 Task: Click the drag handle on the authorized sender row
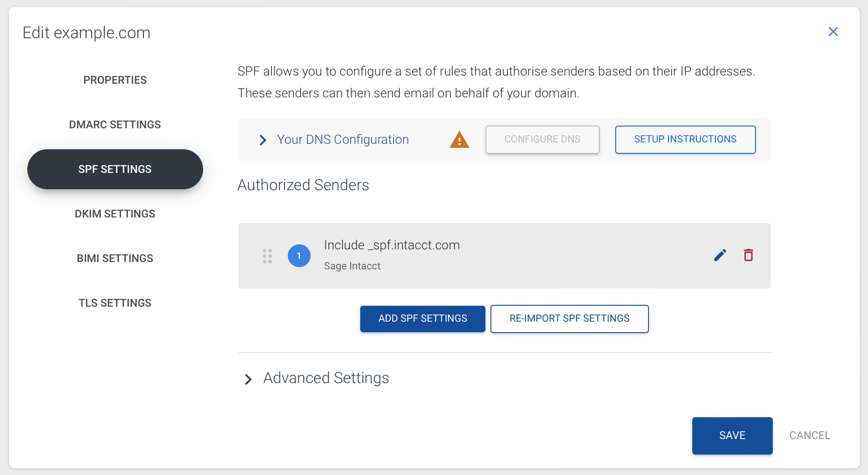[x=267, y=256]
